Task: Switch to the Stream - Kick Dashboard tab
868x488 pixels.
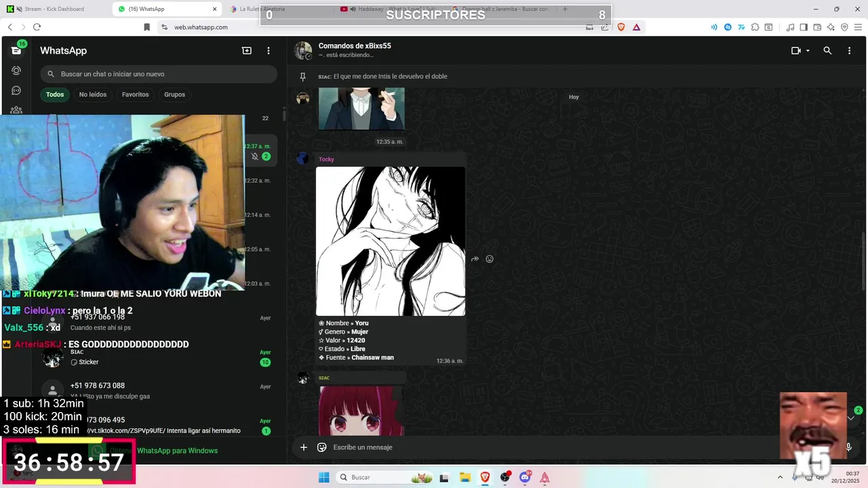Action: 54,9
